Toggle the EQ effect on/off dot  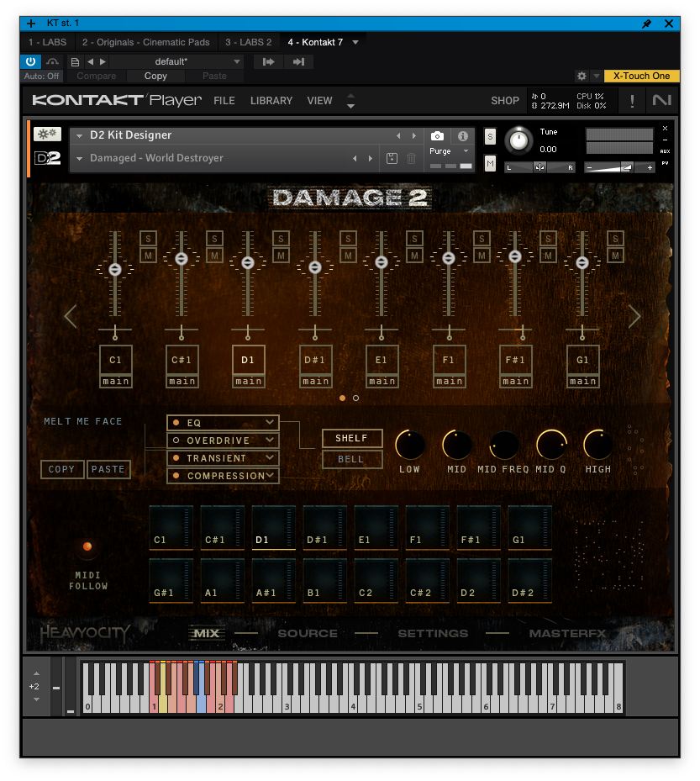coord(176,422)
